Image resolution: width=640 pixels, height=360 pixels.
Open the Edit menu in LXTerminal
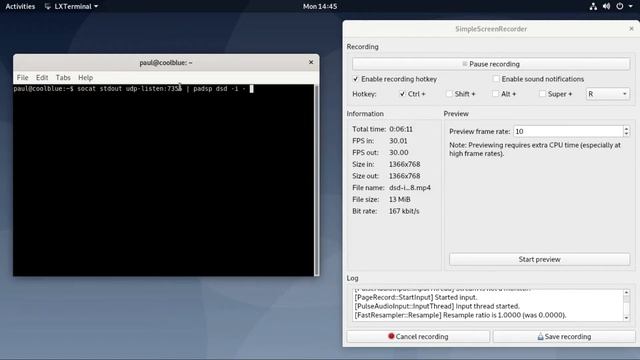click(x=42, y=78)
